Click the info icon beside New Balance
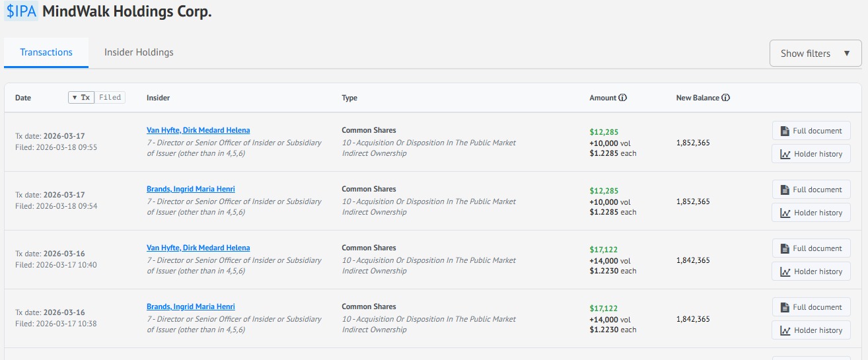The height and width of the screenshot is (360, 868). pos(726,98)
